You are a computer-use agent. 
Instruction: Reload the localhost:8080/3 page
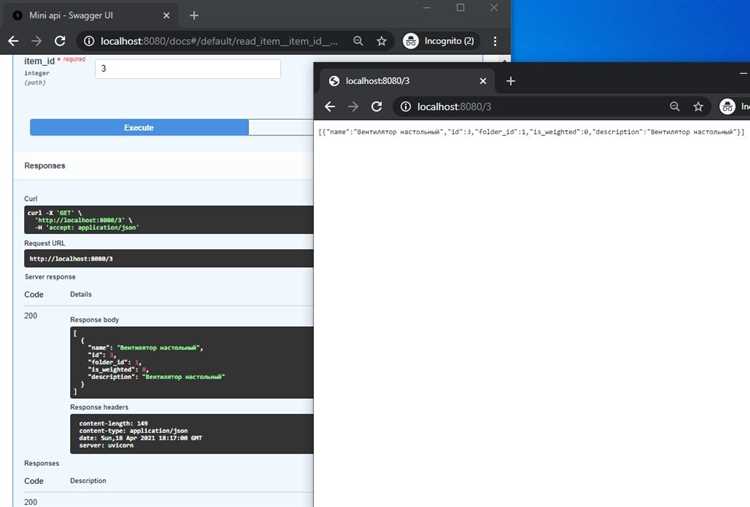pyautogui.click(x=377, y=107)
